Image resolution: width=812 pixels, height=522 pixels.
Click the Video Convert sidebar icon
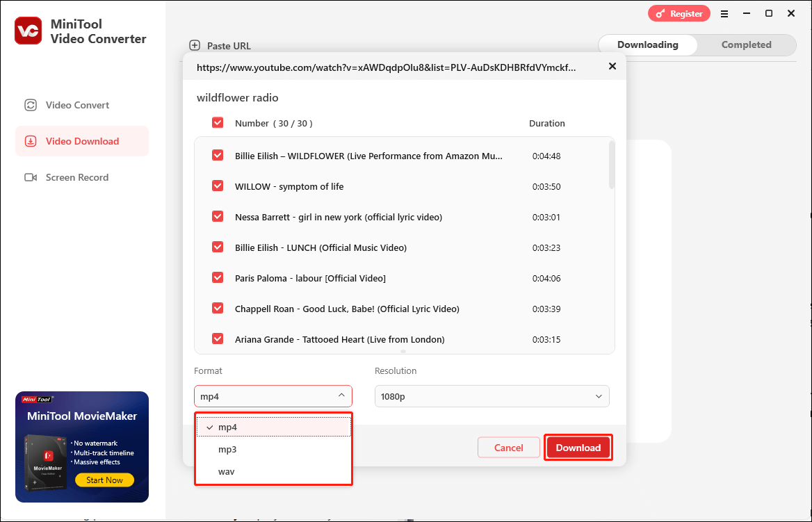pos(31,105)
